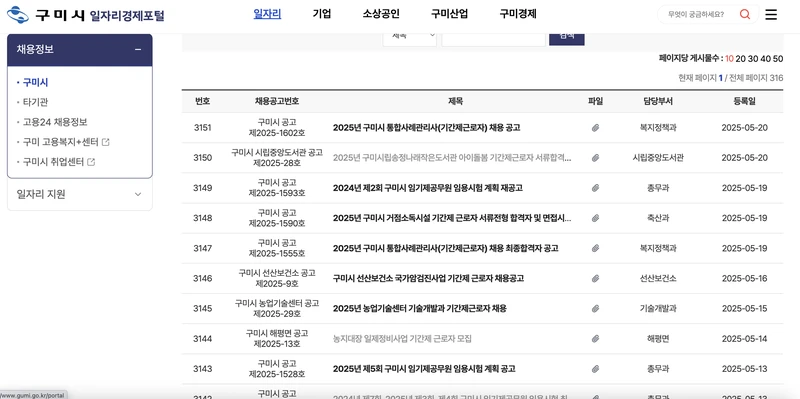Image resolution: width=800 pixels, height=399 pixels.
Task: Select 타기관 in the sidebar
Action: 35,102
